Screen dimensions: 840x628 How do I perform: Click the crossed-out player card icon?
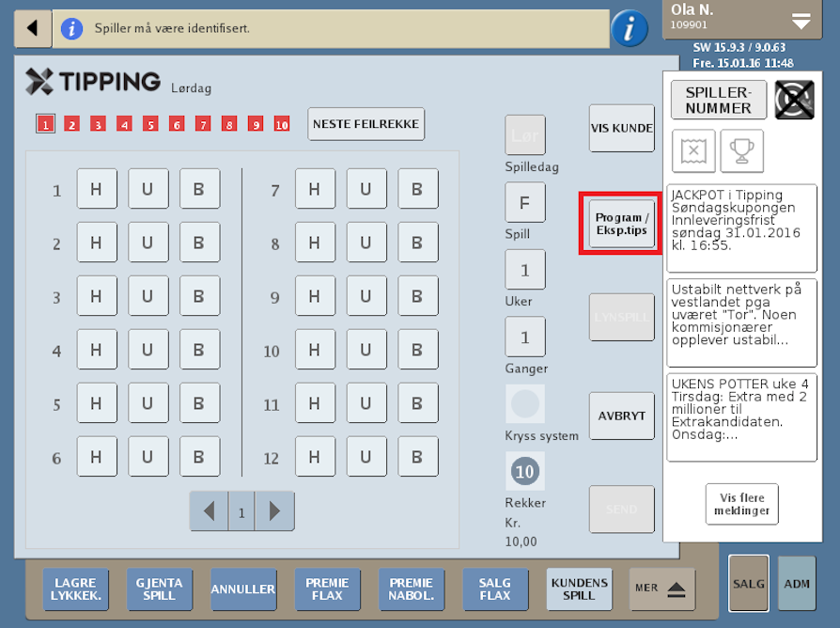[x=795, y=100]
